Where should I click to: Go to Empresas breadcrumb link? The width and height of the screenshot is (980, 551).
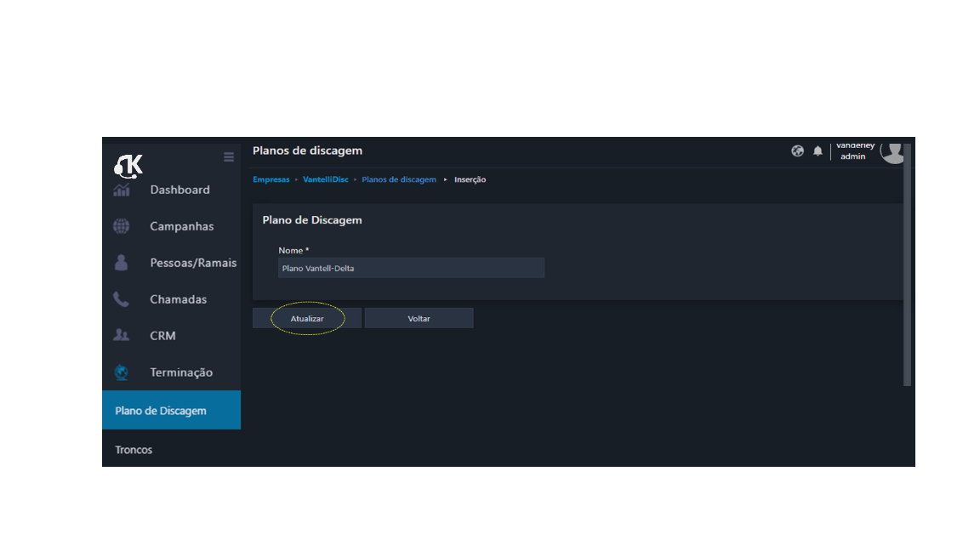coord(271,179)
